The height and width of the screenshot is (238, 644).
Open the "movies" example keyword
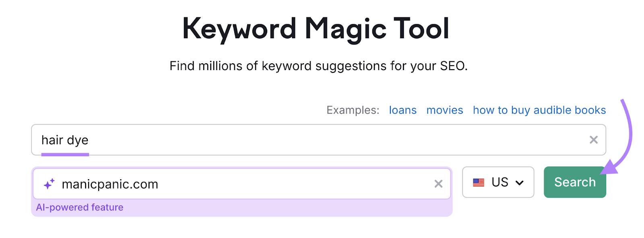pos(444,110)
